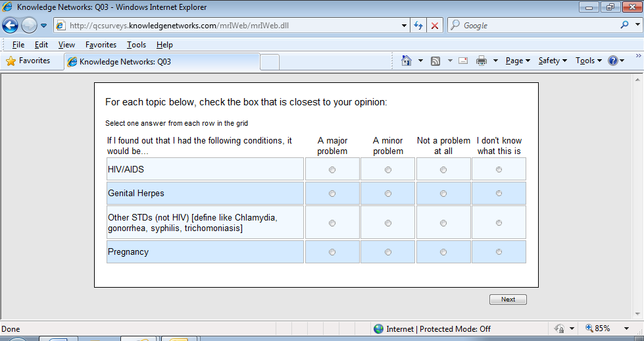Viewport: 644px width, 341px height.
Task: Expand the address bar history dropdown
Action: point(404,26)
